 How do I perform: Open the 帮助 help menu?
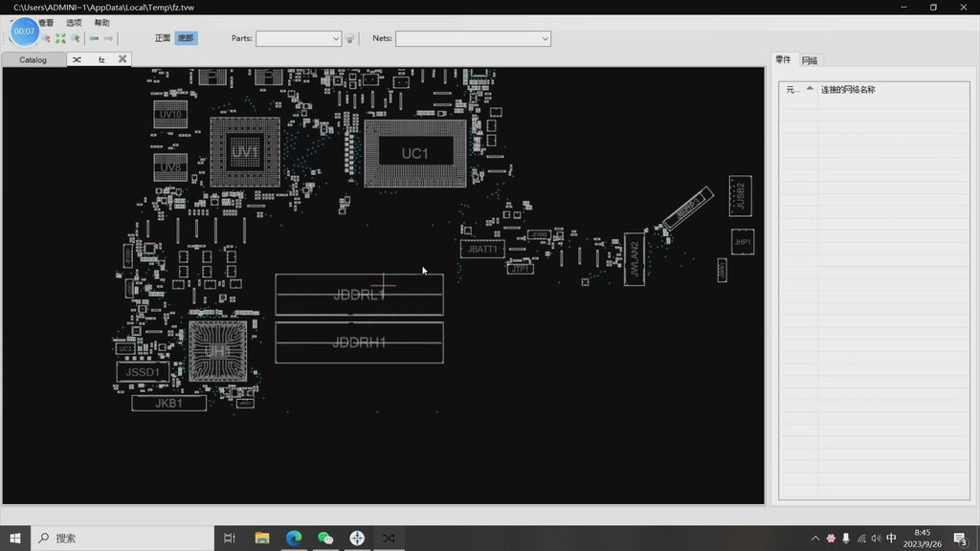point(101,22)
